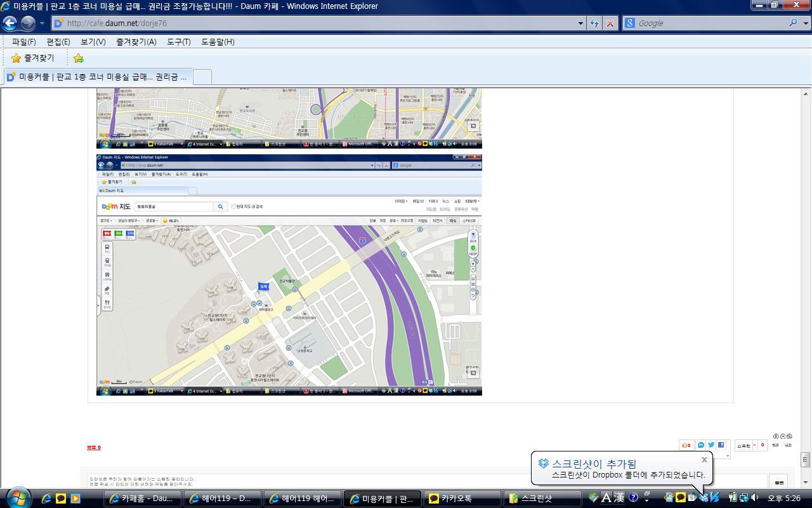The height and width of the screenshot is (508, 812).
Task: Click the network connection tray icon
Action: (x=744, y=498)
